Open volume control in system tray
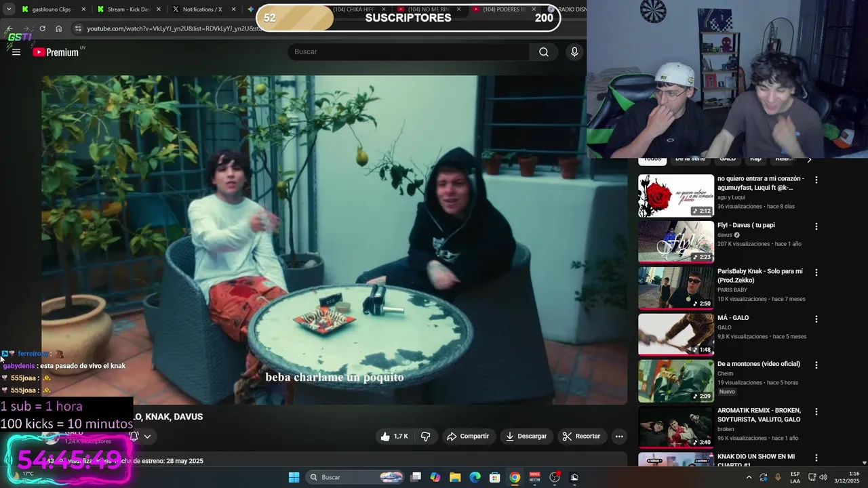The image size is (868, 488). (x=823, y=477)
